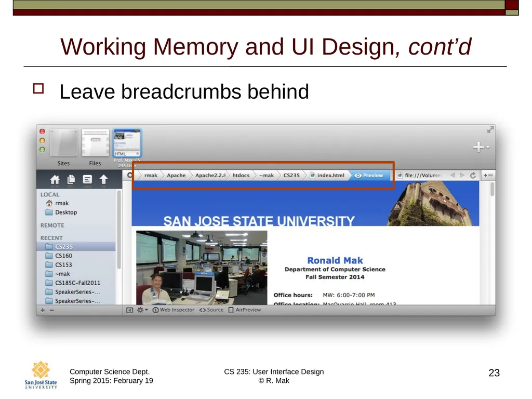Click the index.html breadcrumb segment
This screenshot has height=399, width=532.
pyautogui.click(x=327, y=176)
